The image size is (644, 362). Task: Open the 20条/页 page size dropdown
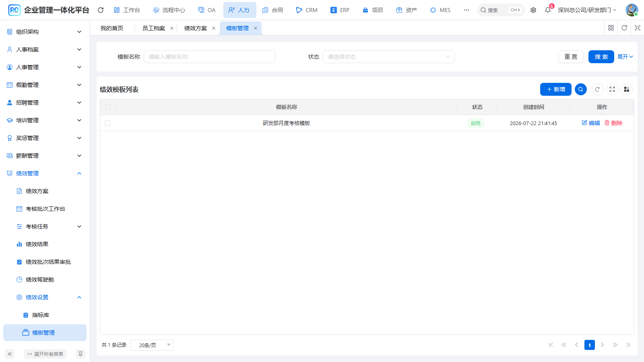[152, 345]
